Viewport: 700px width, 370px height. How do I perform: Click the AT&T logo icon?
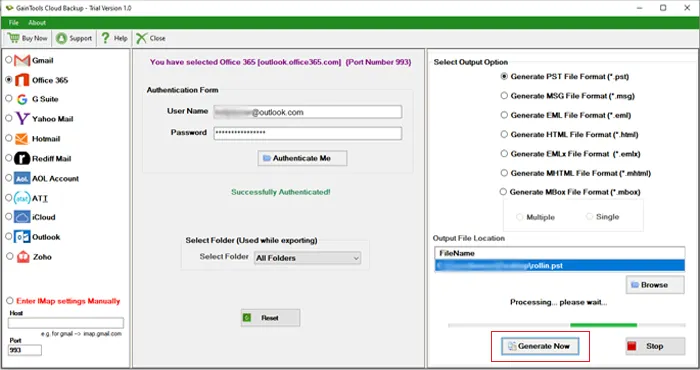click(x=22, y=198)
